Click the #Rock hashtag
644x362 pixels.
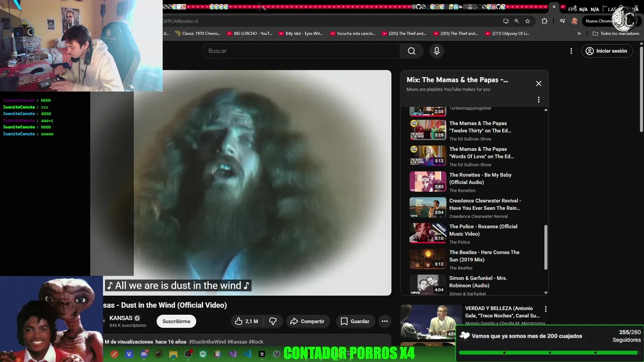pos(256,342)
